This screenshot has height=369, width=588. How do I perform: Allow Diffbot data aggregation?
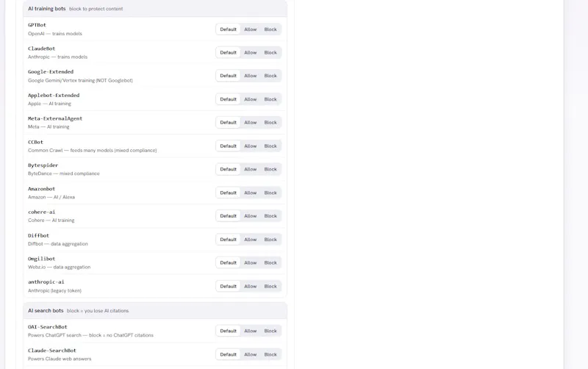tap(251, 239)
